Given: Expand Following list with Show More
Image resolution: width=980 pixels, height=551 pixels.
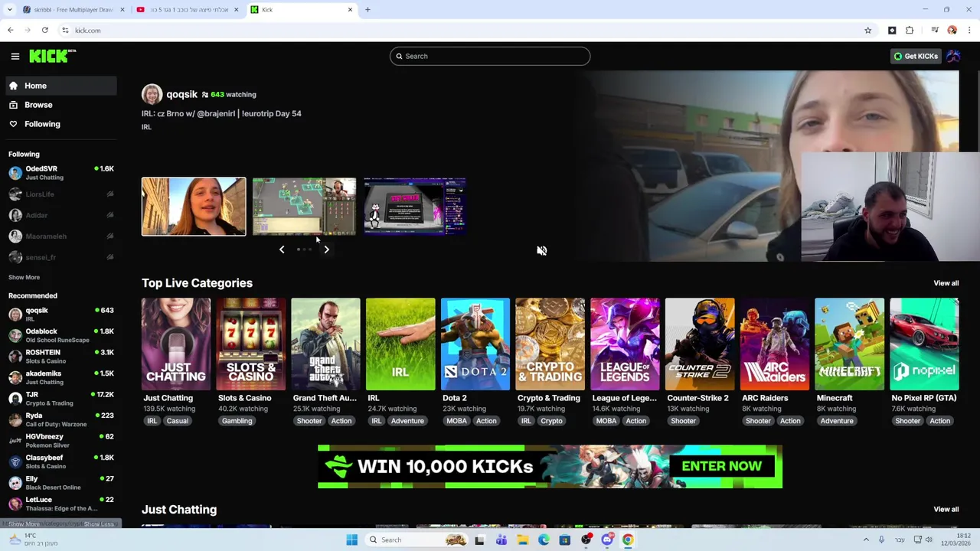Looking at the screenshot, I should tap(24, 277).
